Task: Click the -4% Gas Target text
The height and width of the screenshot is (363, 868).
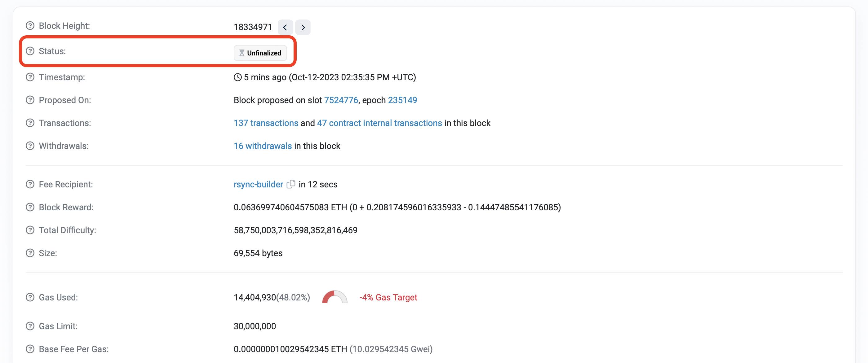Action: pyautogui.click(x=388, y=297)
